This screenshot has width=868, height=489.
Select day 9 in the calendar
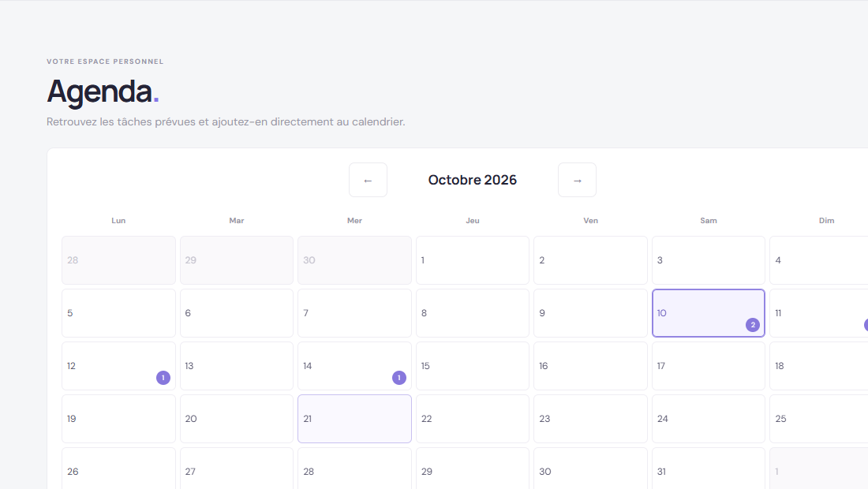pos(590,313)
